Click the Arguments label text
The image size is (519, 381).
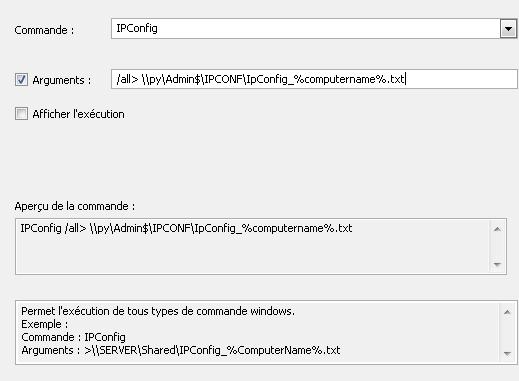pyautogui.click(x=62, y=80)
